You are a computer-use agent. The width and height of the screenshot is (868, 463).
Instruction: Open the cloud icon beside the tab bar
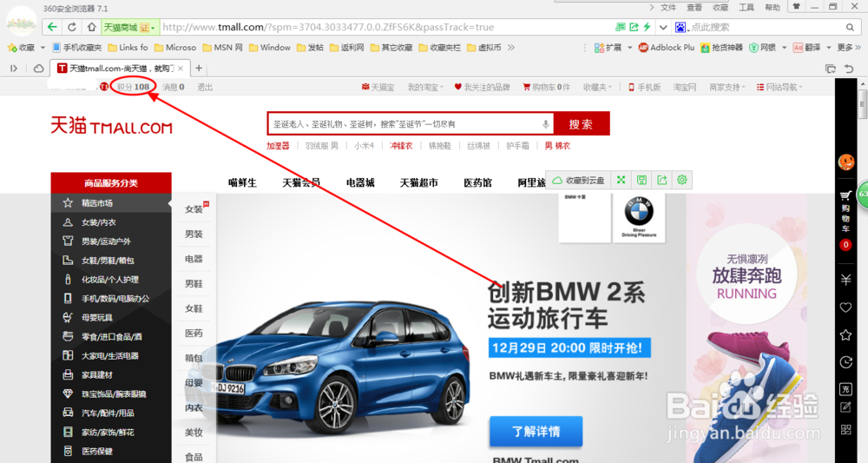(39, 68)
